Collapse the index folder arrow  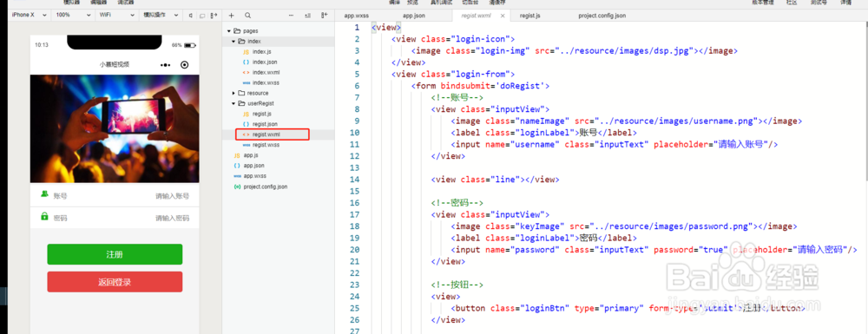point(233,42)
